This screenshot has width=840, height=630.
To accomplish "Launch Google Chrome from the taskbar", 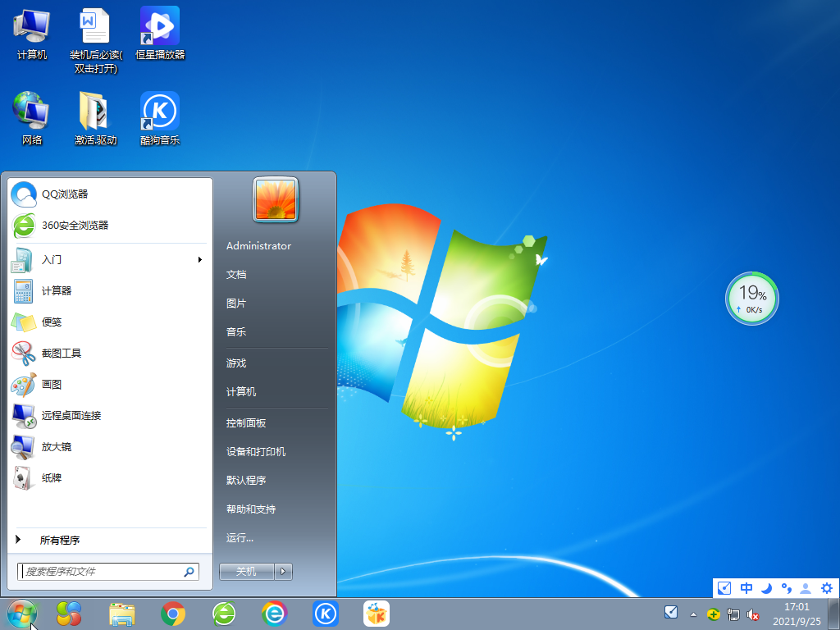I will tap(172, 613).
